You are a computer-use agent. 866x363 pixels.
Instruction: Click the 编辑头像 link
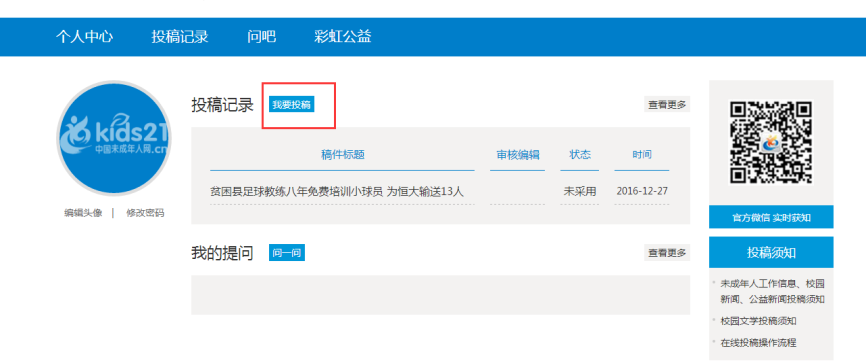click(x=83, y=213)
